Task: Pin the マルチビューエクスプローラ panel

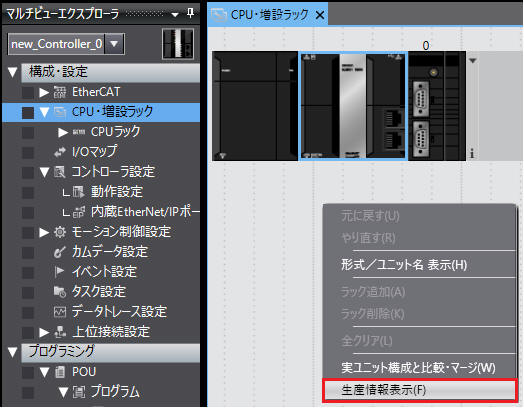Action: click(190, 13)
